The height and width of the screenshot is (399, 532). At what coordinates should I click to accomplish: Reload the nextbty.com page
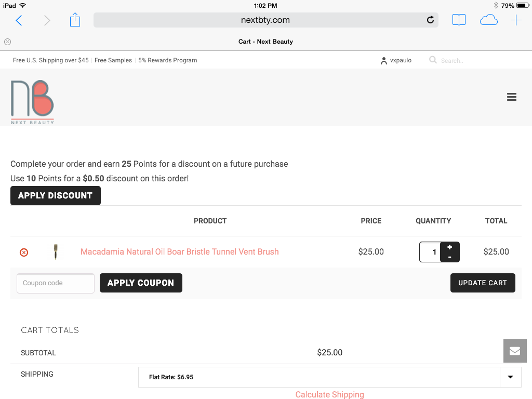point(430,20)
